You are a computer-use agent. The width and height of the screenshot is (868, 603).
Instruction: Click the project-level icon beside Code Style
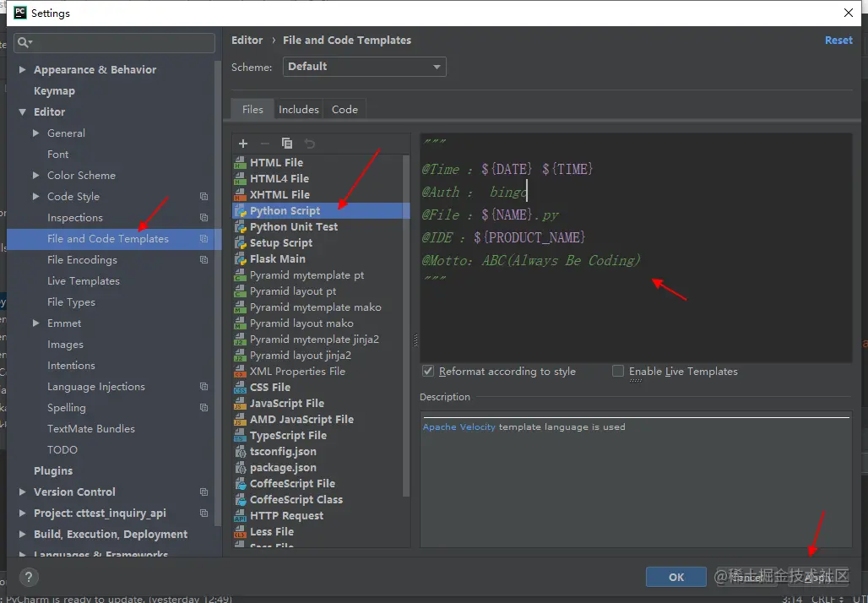click(203, 197)
